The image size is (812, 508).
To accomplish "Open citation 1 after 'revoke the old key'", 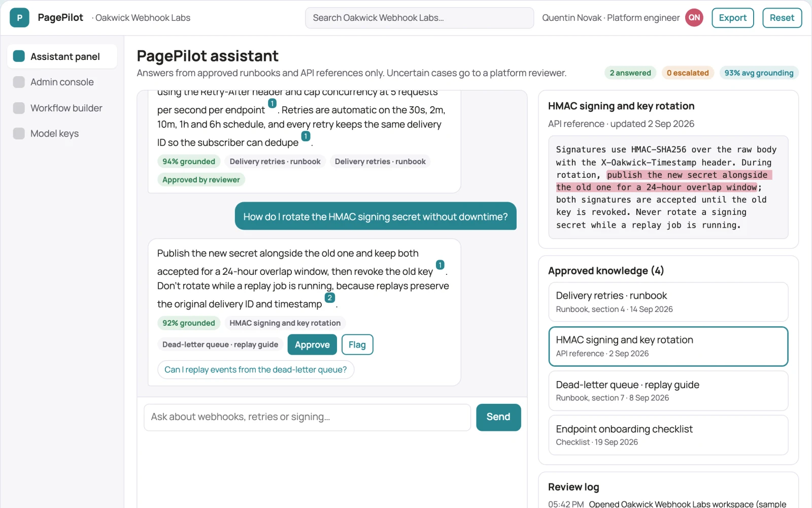I will pyautogui.click(x=440, y=265).
